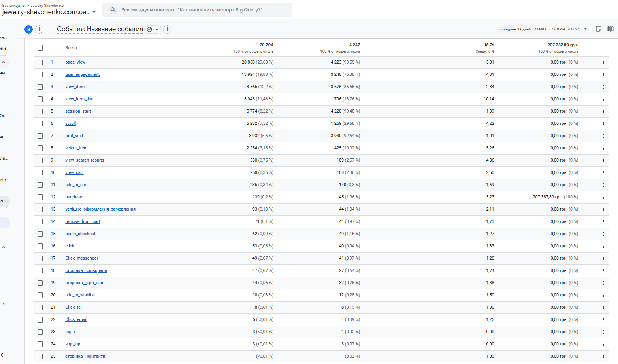
Task: Click the blue B comparison badge
Action: point(28,29)
